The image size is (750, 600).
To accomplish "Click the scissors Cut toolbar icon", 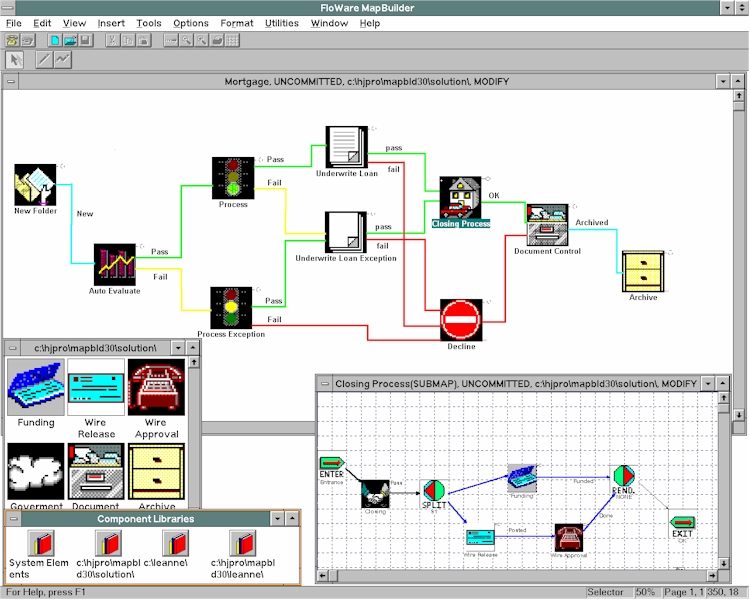I will point(112,41).
